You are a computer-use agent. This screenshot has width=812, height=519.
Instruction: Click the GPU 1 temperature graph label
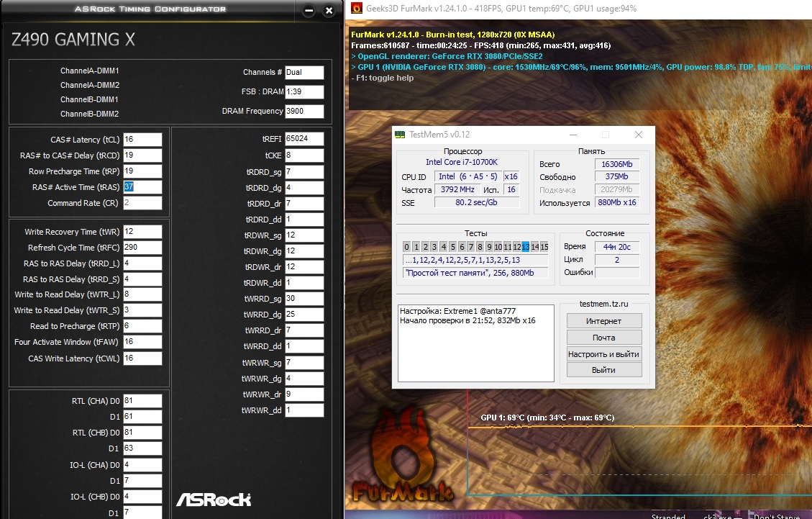tap(547, 418)
